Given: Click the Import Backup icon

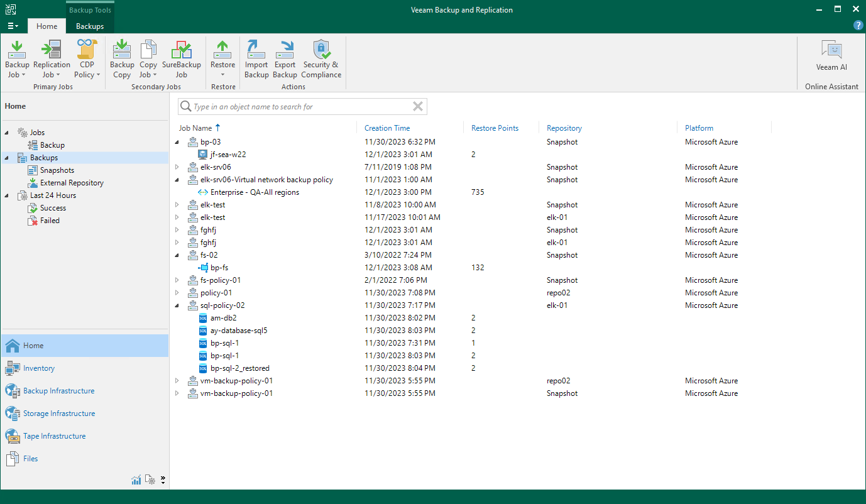Looking at the screenshot, I should 256,58.
